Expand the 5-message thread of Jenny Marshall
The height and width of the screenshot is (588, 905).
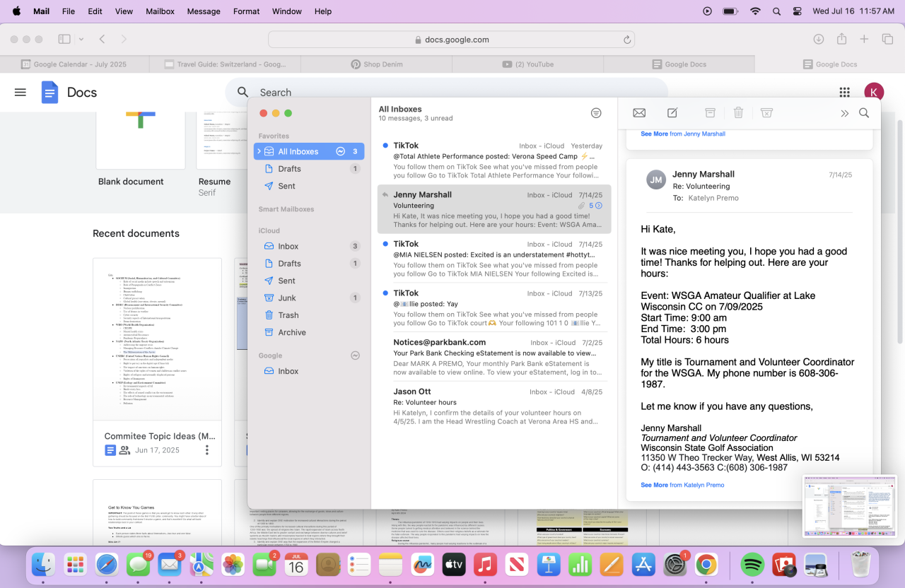point(595,206)
